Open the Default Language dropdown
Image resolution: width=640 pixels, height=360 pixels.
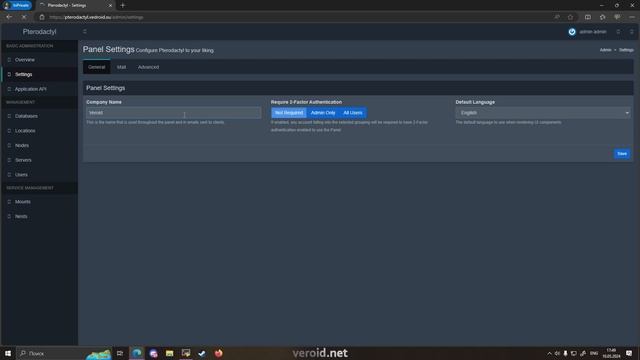click(x=543, y=113)
